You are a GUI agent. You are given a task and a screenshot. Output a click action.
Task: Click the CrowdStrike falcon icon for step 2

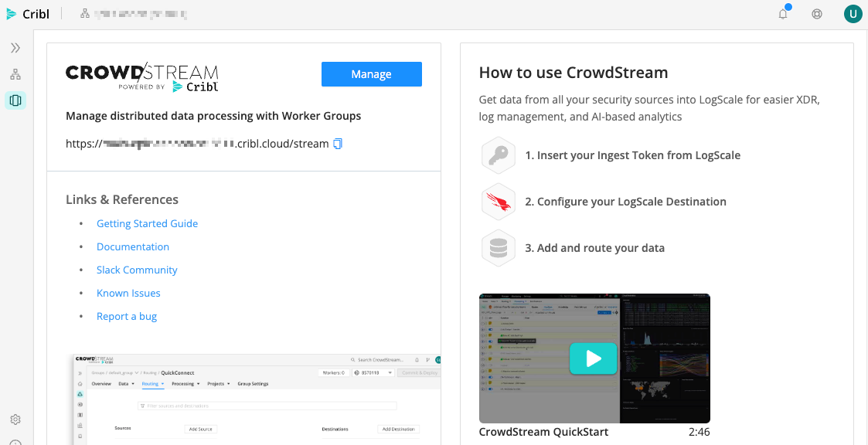[x=499, y=202]
